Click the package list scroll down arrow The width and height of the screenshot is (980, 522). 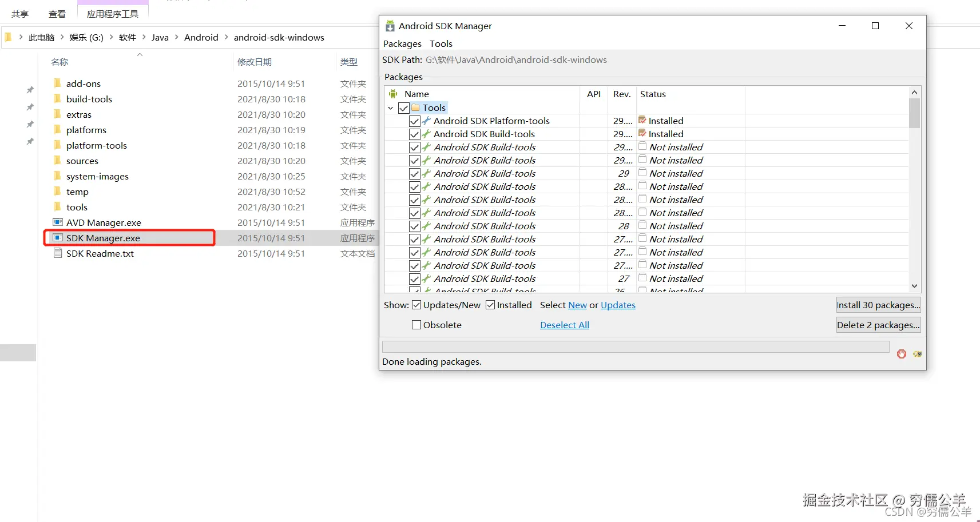click(x=914, y=286)
